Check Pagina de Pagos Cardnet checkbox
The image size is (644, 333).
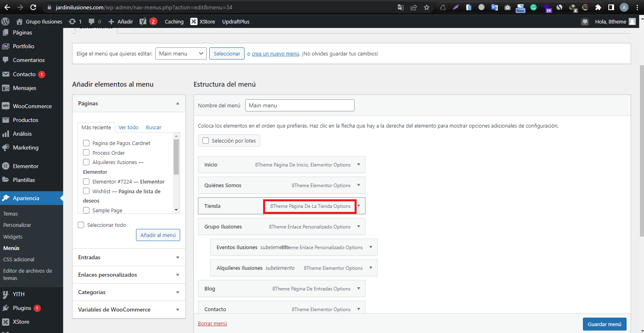coord(86,143)
